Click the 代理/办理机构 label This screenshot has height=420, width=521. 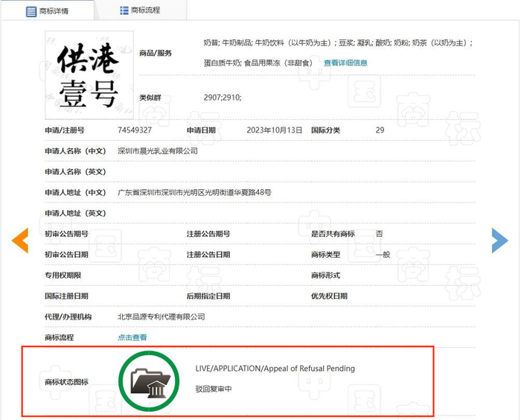[68, 317]
